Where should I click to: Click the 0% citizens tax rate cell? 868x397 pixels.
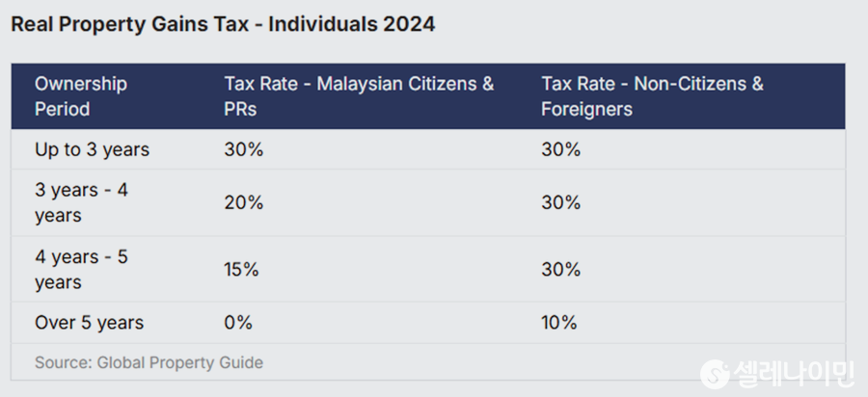coord(238,323)
